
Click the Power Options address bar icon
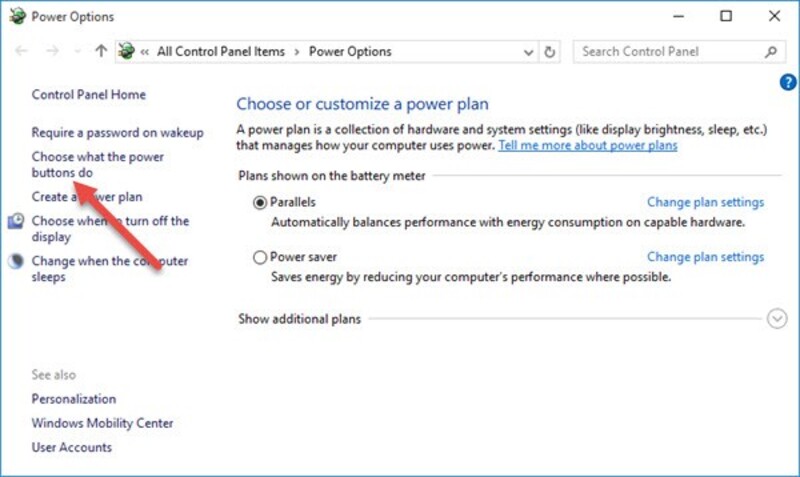127,51
